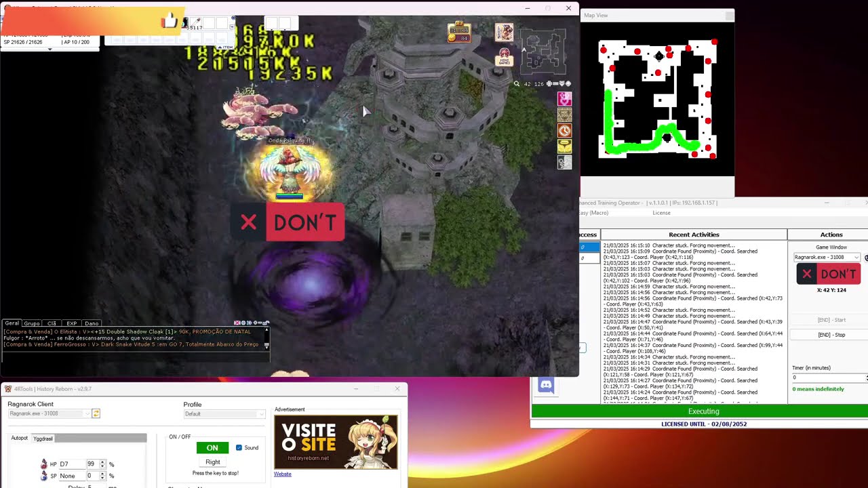Click the thumbs-up like icon

[x=170, y=22]
